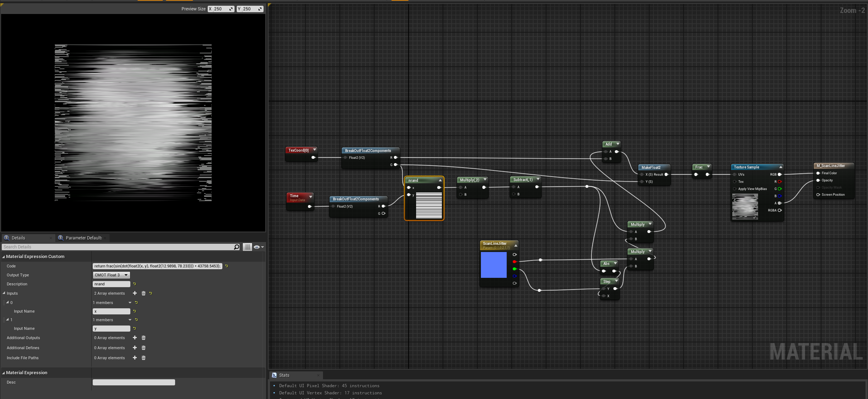Add an Additional Outputs element via plus icon
The height and width of the screenshot is (399, 868).
(x=135, y=337)
